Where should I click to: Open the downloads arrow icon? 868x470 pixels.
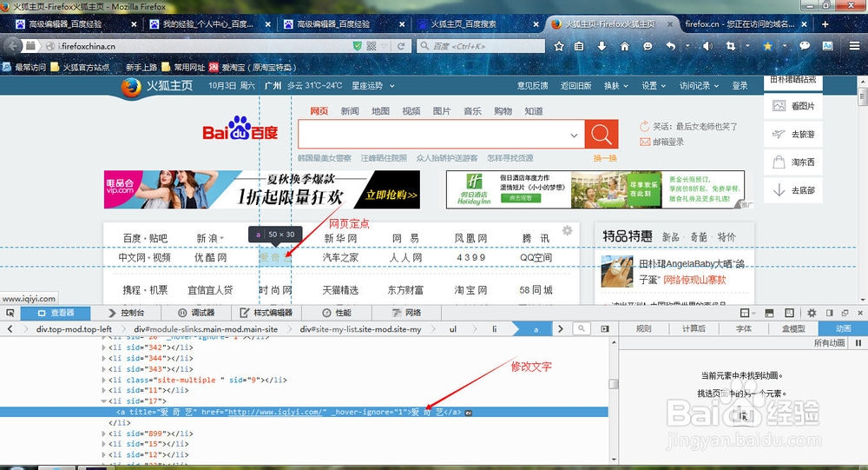(x=602, y=46)
